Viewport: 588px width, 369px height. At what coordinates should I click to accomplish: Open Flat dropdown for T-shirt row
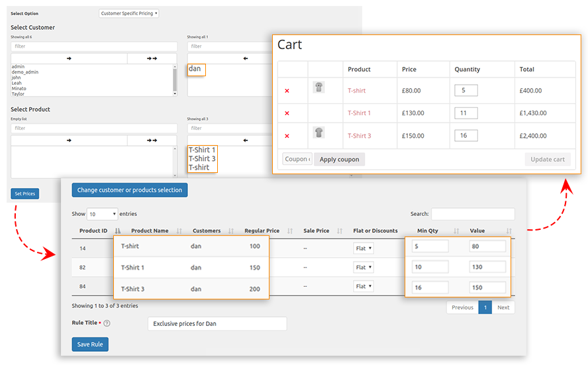[x=364, y=248]
